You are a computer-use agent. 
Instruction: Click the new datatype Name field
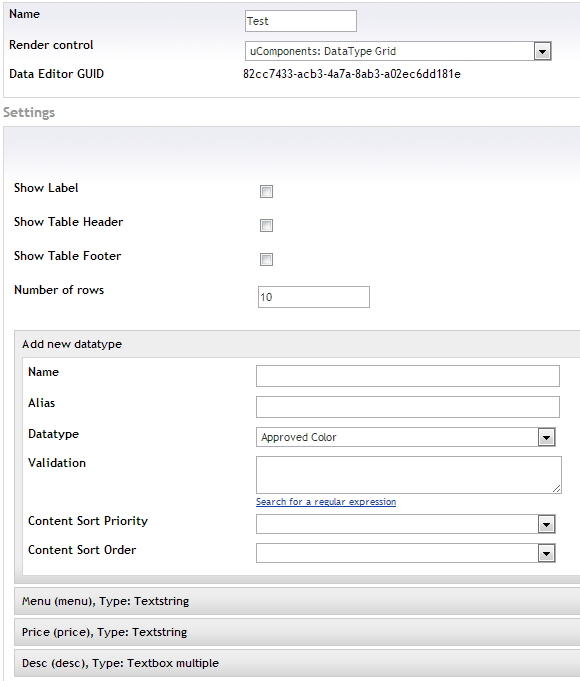[x=408, y=376]
